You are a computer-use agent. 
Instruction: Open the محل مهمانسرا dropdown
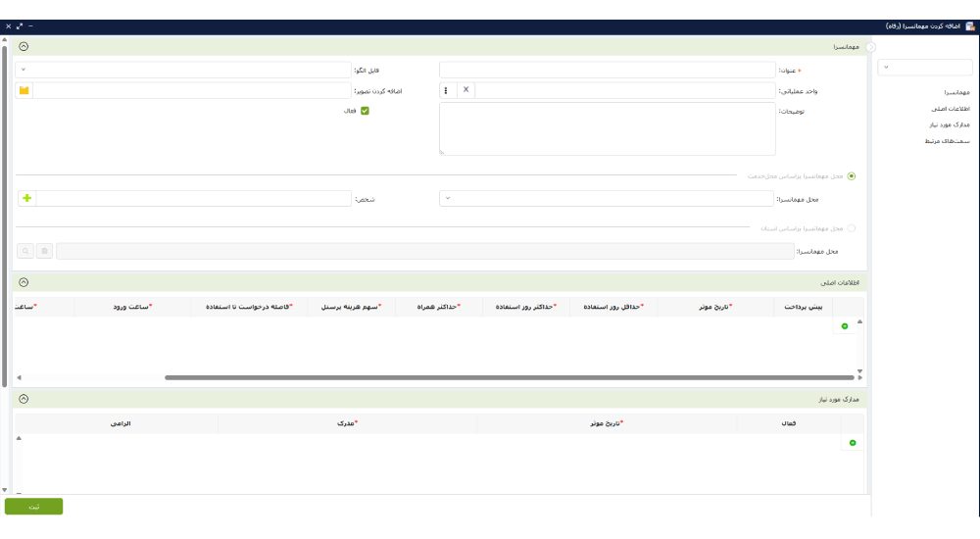coord(607,198)
